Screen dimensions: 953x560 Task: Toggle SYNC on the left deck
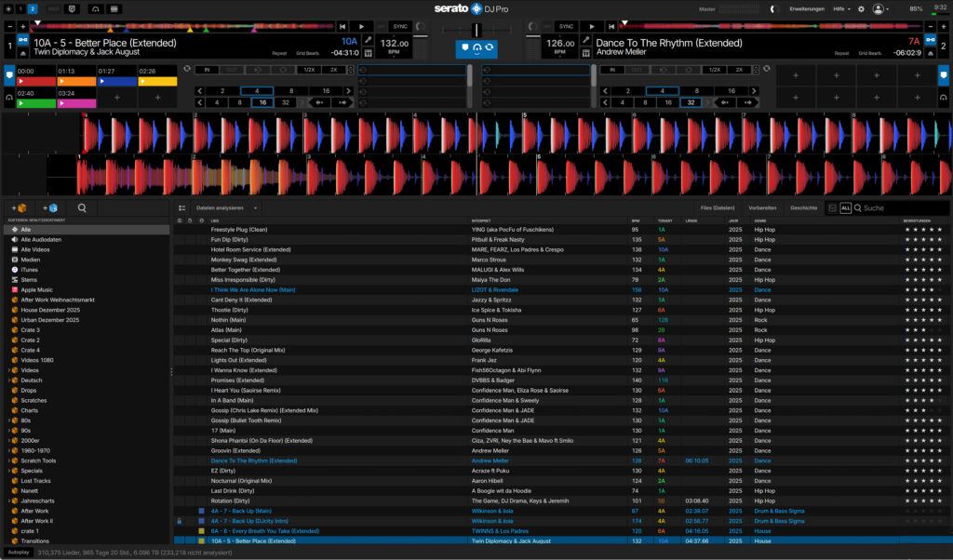[400, 26]
